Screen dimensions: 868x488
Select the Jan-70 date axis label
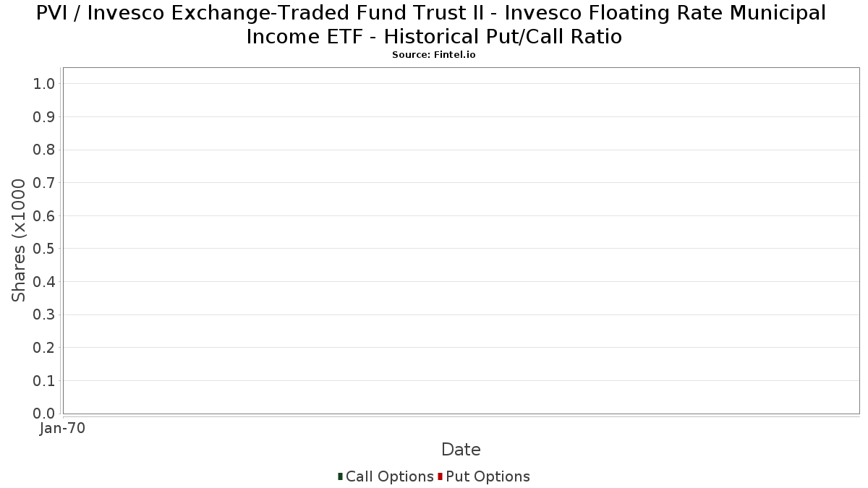[x=62, y=428]
